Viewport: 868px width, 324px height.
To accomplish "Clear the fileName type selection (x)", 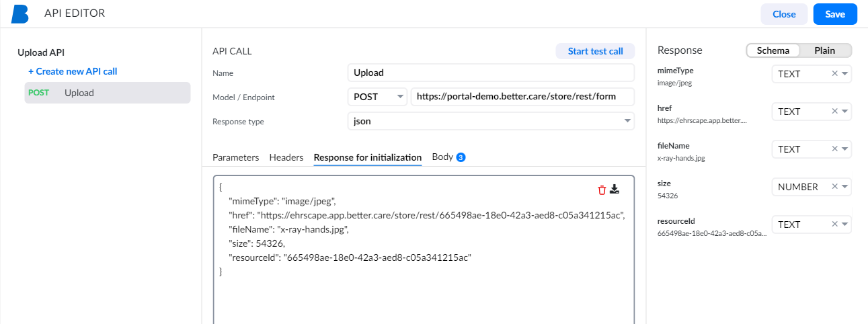I will tap(834, 149).
